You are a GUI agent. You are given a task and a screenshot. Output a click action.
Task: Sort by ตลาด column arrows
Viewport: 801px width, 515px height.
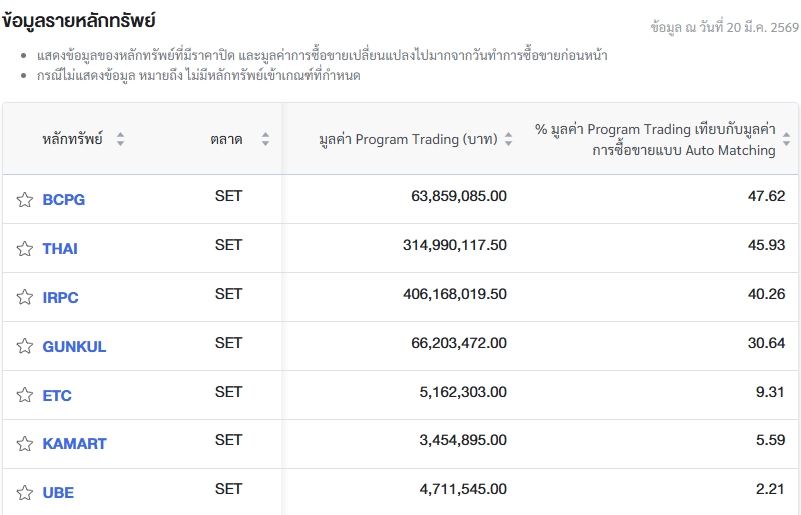265,140
